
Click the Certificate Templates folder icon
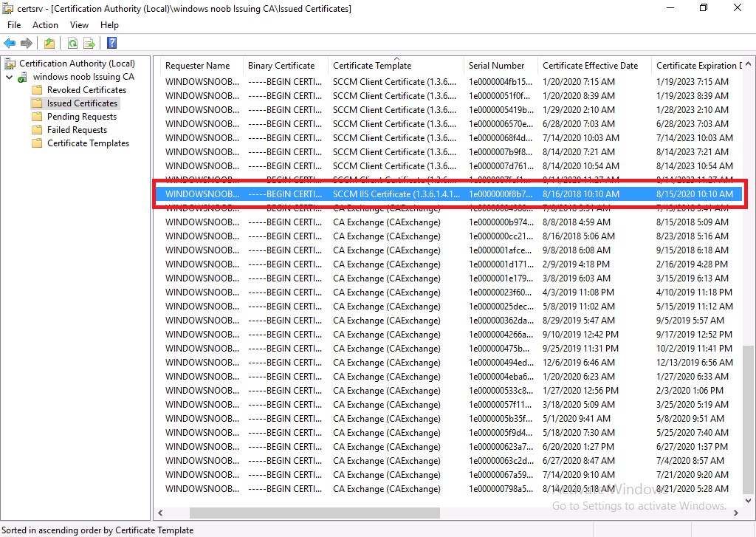click(x=37, y=143)
